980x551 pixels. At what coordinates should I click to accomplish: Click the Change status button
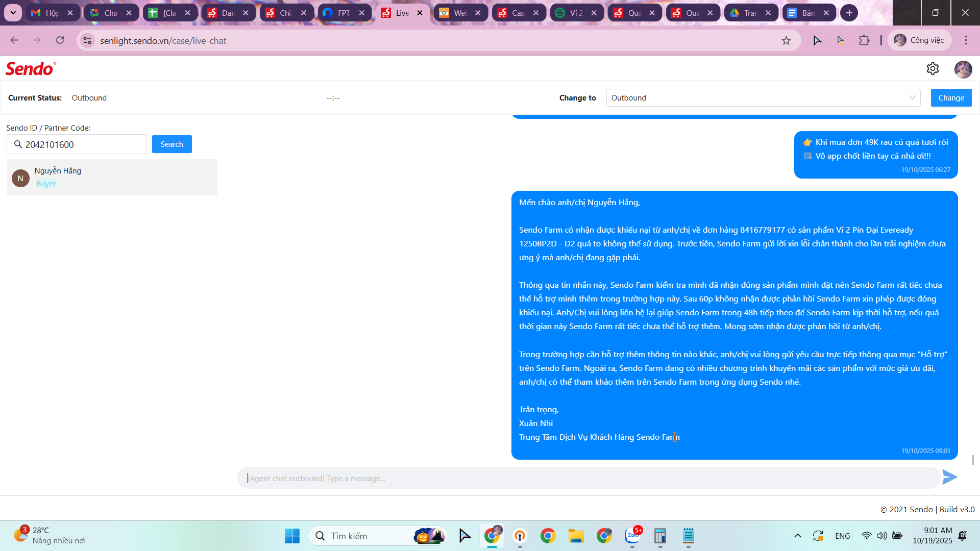[x=951, y=98]
